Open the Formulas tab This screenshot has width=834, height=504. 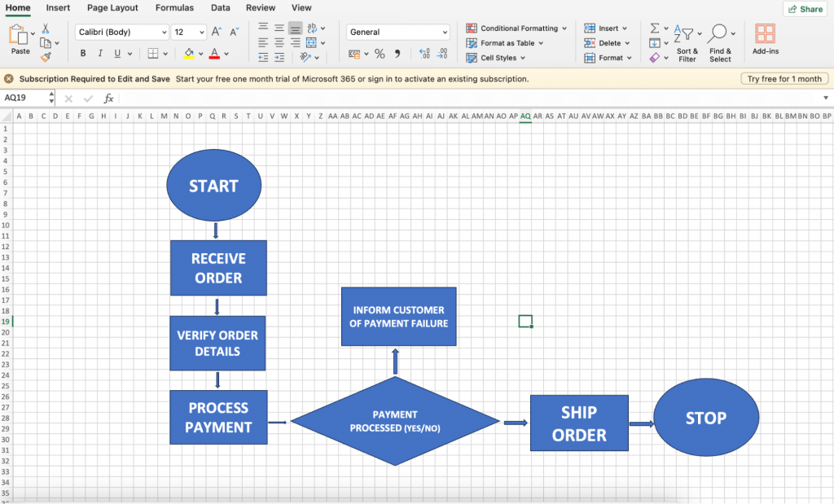174,8
